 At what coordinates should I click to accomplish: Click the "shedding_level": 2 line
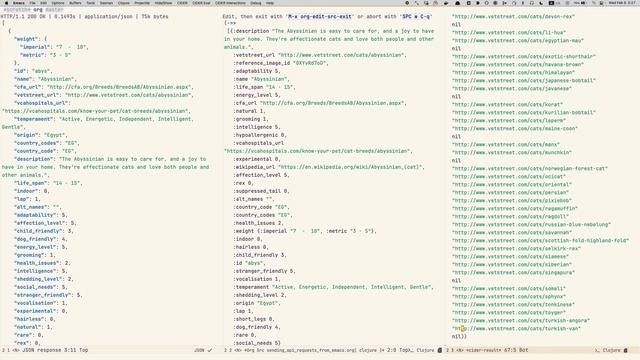[43, 279]
